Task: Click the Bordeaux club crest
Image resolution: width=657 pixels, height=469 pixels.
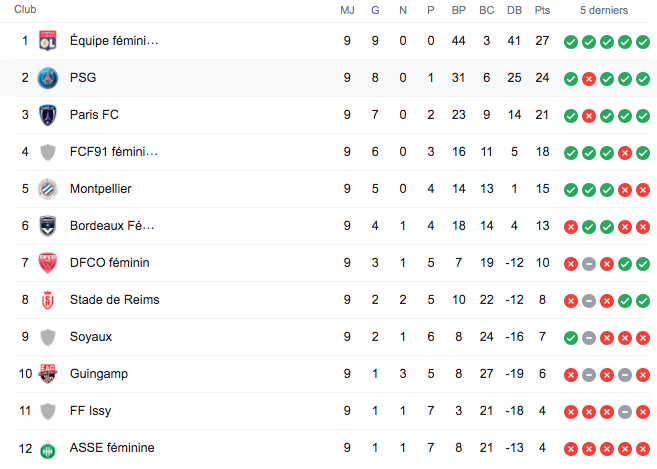Action: [47, 226]
